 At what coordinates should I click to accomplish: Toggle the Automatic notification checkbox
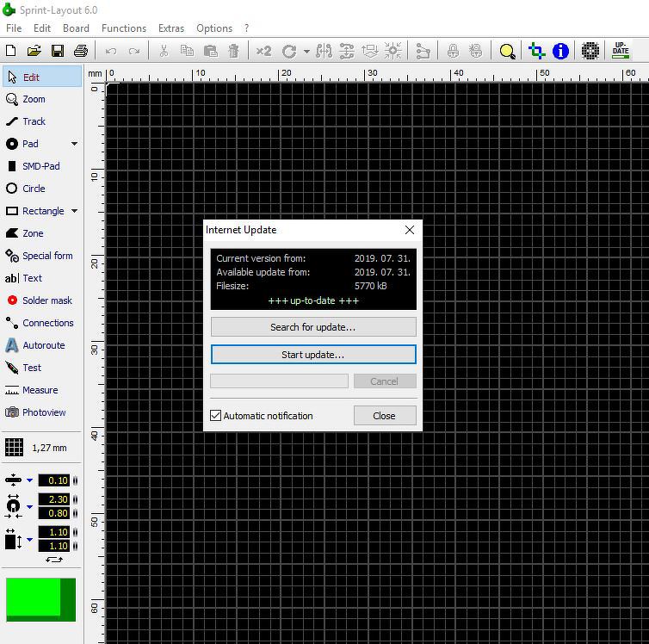(215, 416)
